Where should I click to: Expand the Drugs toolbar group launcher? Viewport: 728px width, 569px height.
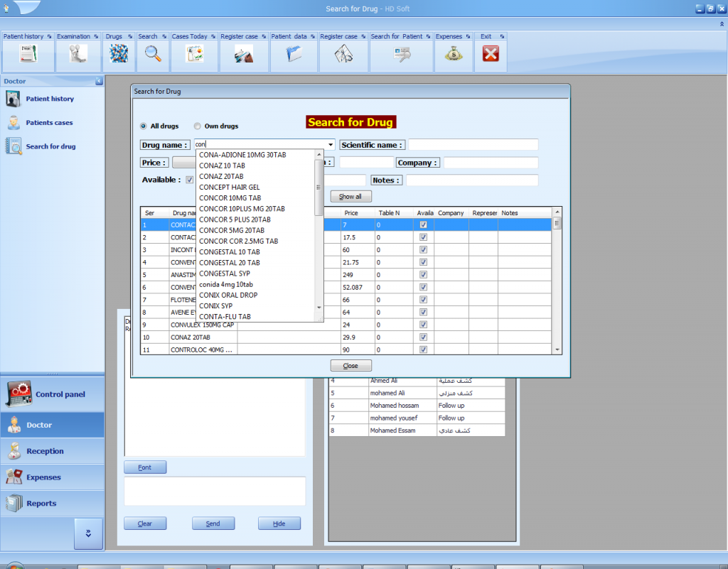point(130,36)
